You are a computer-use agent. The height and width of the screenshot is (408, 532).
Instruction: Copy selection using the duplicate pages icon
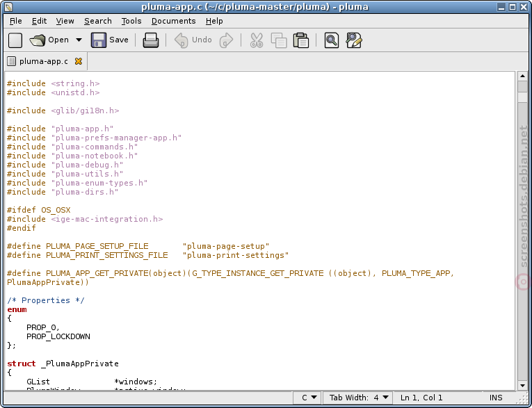pyautogui.click(x=279, y=40)
